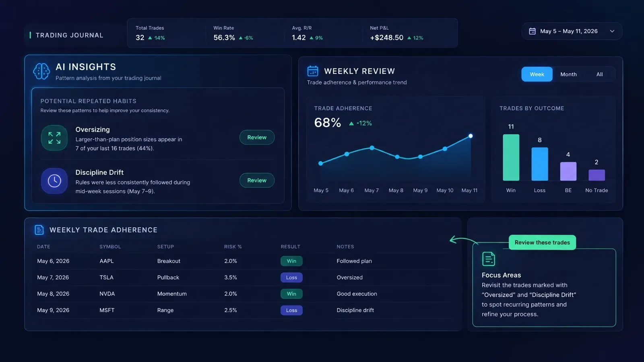The width and height of the screenshot is (644, 362).
Task: Click the Review these trades button
Action: click(x=542, y=243)
